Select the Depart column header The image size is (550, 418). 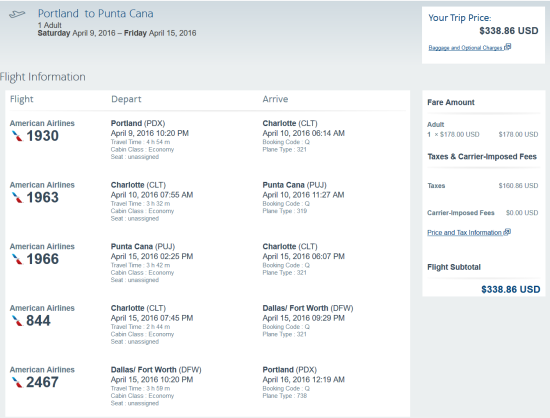click(126, 99)
